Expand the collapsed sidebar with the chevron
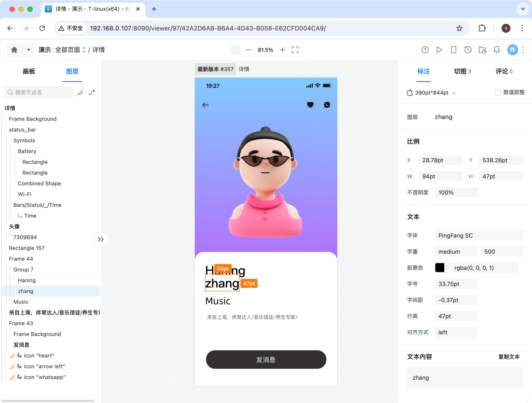This screenshot has height=403, width=532. coord(101,239)
